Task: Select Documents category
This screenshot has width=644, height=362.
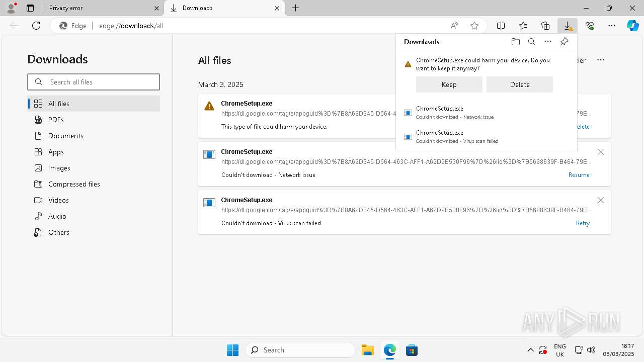Action: point(94,136)
